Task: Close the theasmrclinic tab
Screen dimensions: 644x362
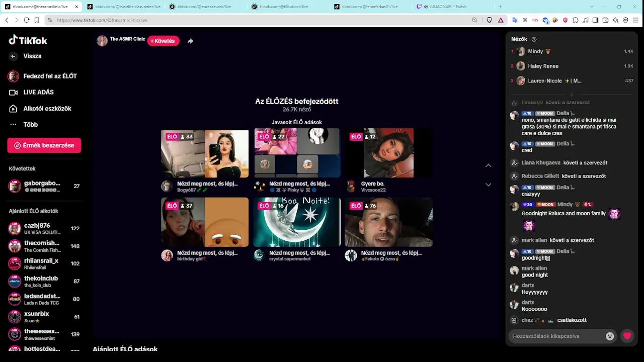Action: tap(76, 7)
